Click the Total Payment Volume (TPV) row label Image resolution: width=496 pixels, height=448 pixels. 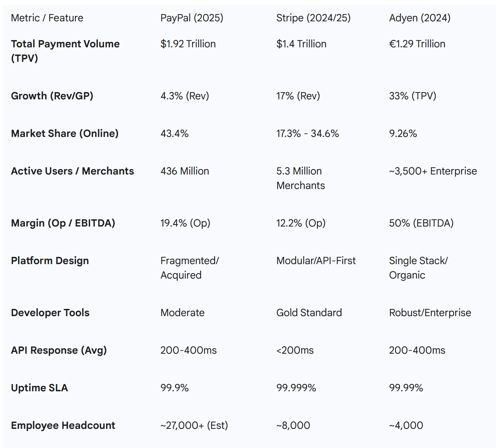[65, 51]
